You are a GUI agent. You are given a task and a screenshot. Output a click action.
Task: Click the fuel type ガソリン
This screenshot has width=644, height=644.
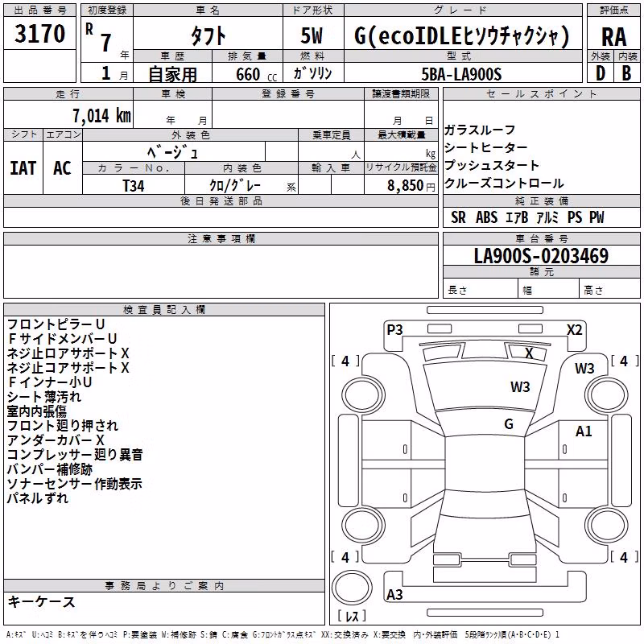(312, 73)
